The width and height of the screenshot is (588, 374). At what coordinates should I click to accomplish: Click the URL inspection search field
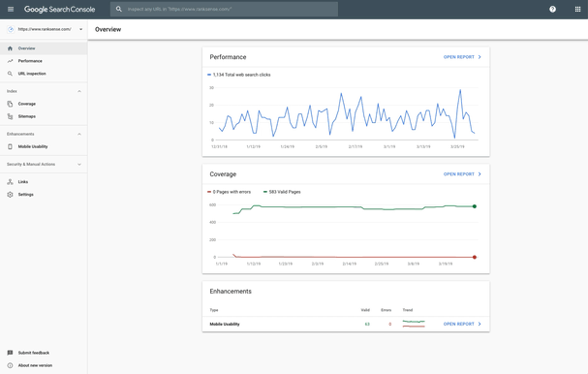[224, 9]
